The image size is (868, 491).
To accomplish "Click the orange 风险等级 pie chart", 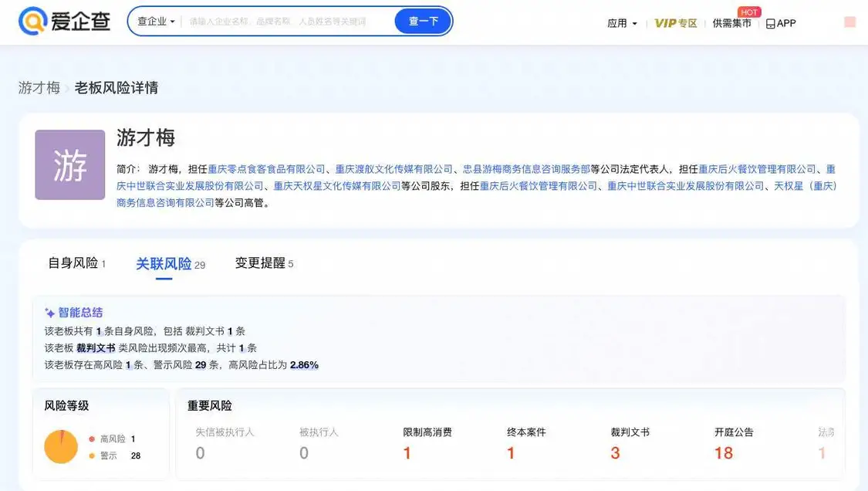I will [x=61, y=447].
